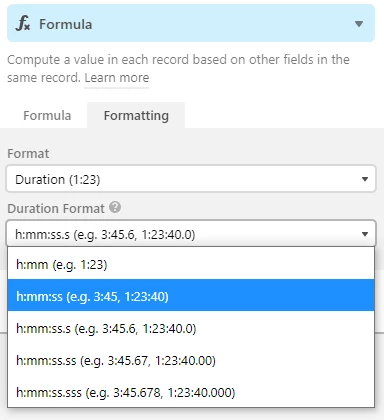Click the Duration Format help question icon
384x420 pixels.
pyautogui.click(x=115, y=207)
